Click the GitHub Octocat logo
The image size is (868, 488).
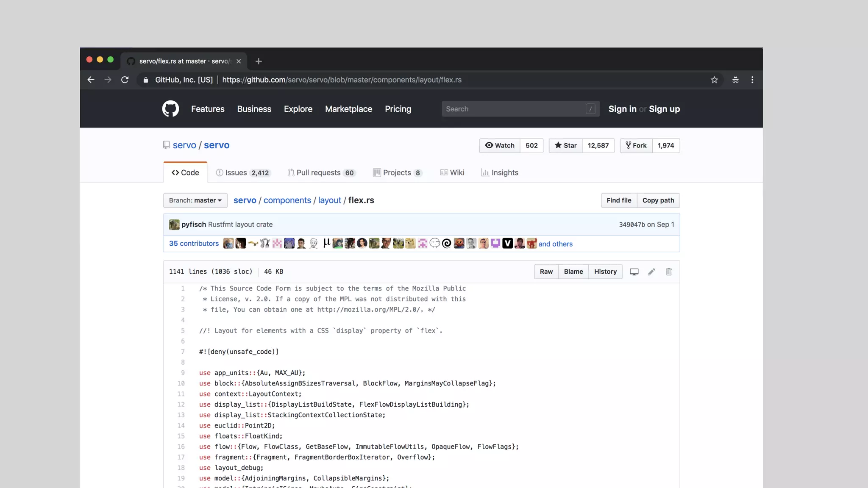[x=170, y=109]
